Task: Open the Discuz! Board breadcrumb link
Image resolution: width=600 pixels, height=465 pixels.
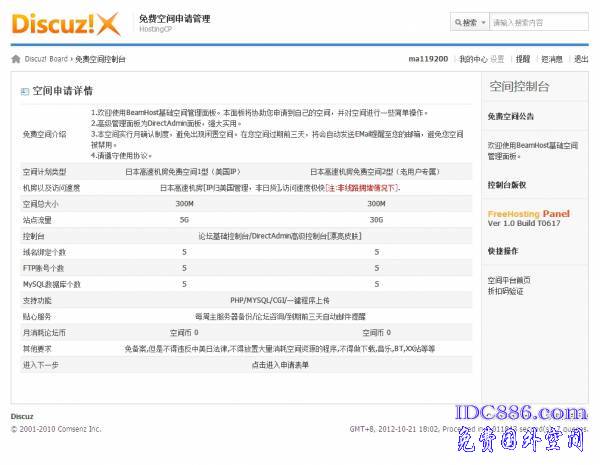Action: (46, 59)
